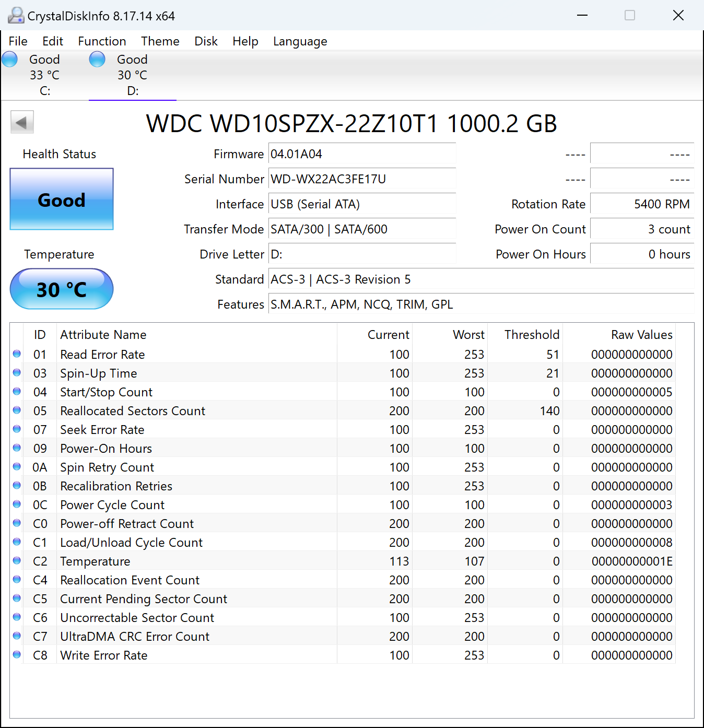704x728 pixels.
Task: Click the Serial Number field WD-WX22AC3FE17U
Action: click(362, 179)
